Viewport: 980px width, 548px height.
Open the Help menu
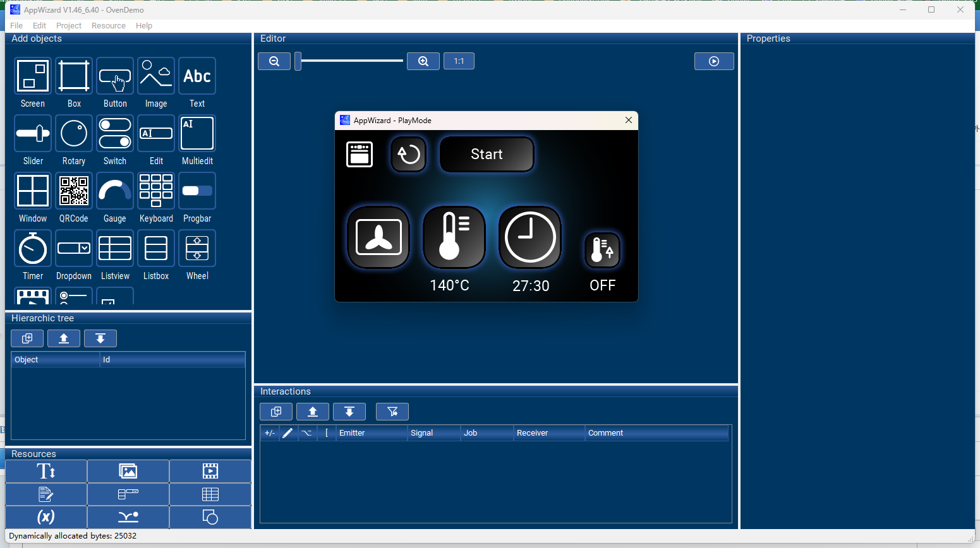144,26
